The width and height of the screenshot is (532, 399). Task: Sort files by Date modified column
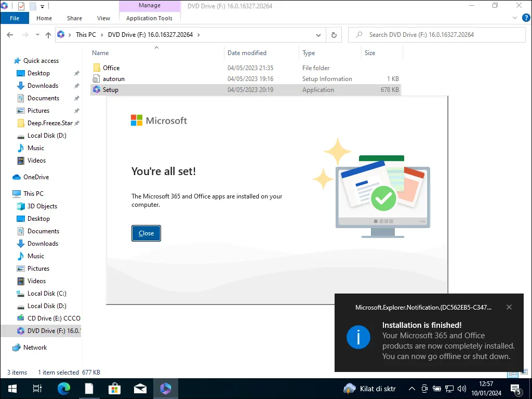click(247, 52)
